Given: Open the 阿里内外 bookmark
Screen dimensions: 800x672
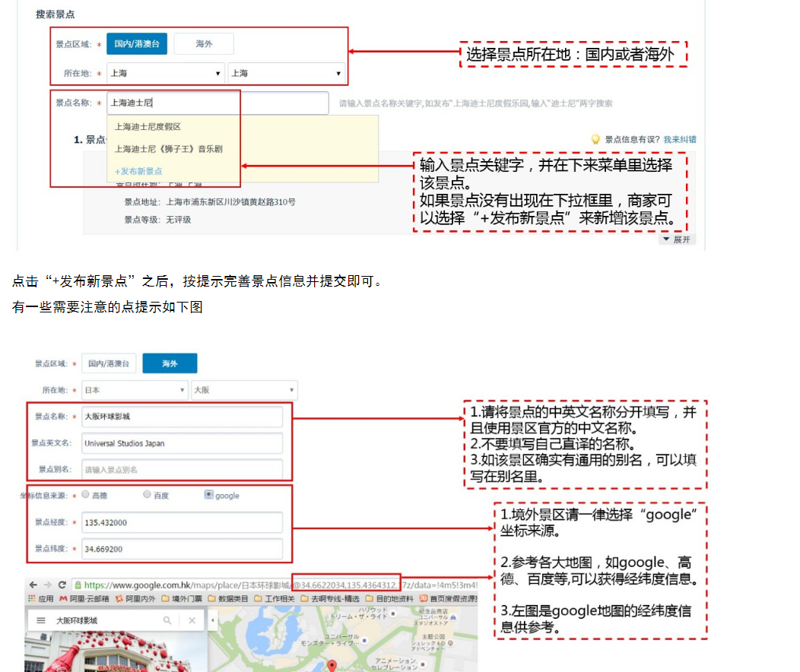Looking at the screenshot, I should pyautogui.click(x=135, y=598).
